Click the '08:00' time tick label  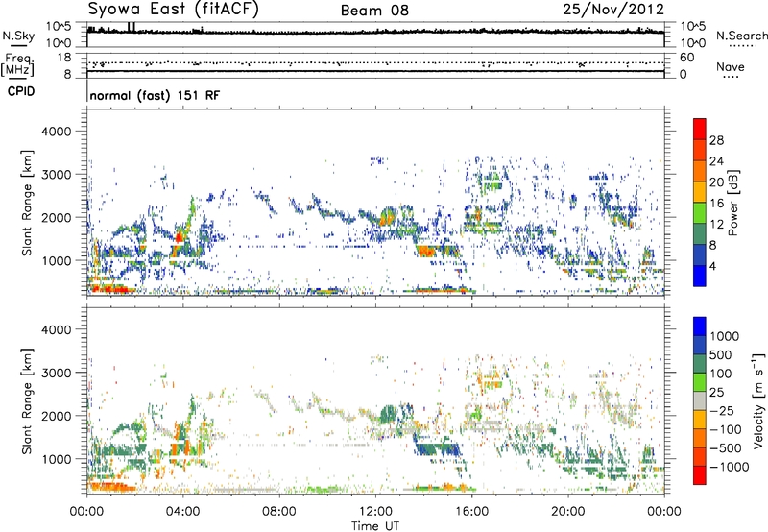[x=278, y=512]
